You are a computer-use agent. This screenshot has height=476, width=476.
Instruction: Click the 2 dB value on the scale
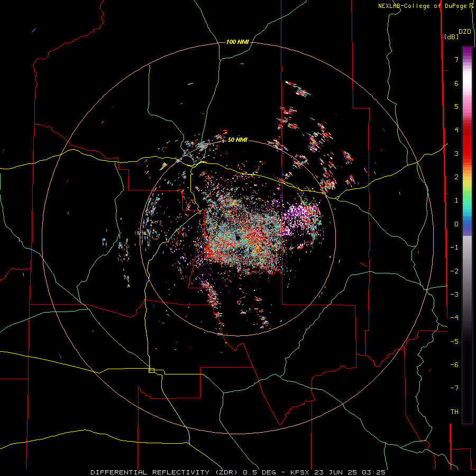pyautogui.click(x=456, y=177)
